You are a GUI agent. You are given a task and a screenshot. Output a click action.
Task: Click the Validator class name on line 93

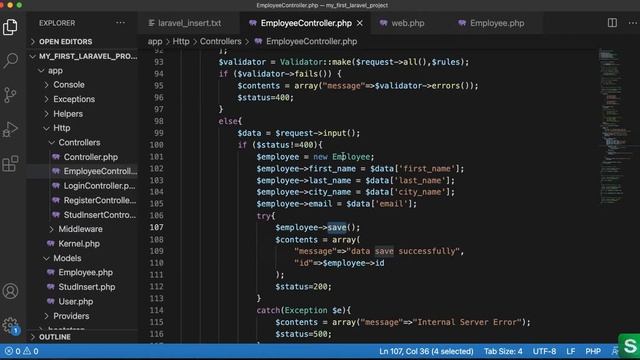tap(301, 62)
